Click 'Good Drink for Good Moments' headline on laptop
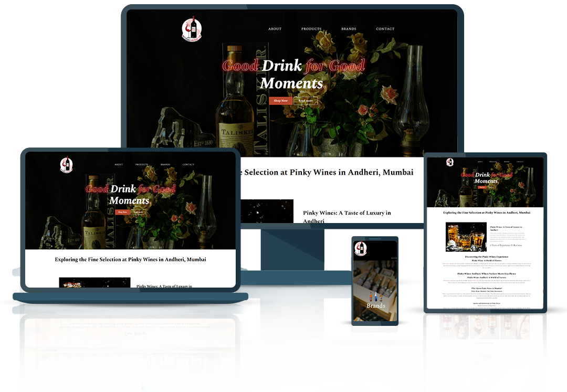 point(131,194)
